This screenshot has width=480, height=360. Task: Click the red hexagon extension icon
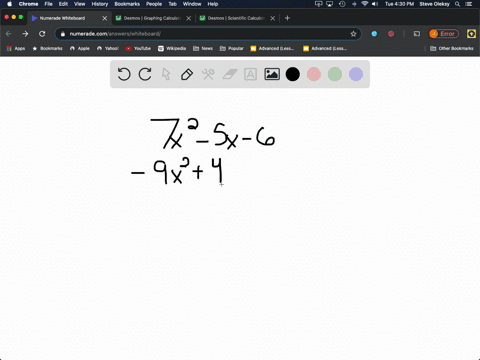tap(391, 34)
